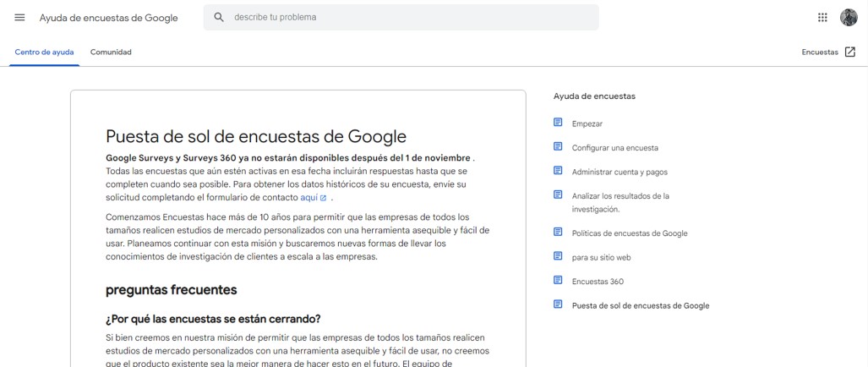Click '¿Por qué las encuestas se están cerrando?' heading
This screenshot has height=367, width=868.
213,320
